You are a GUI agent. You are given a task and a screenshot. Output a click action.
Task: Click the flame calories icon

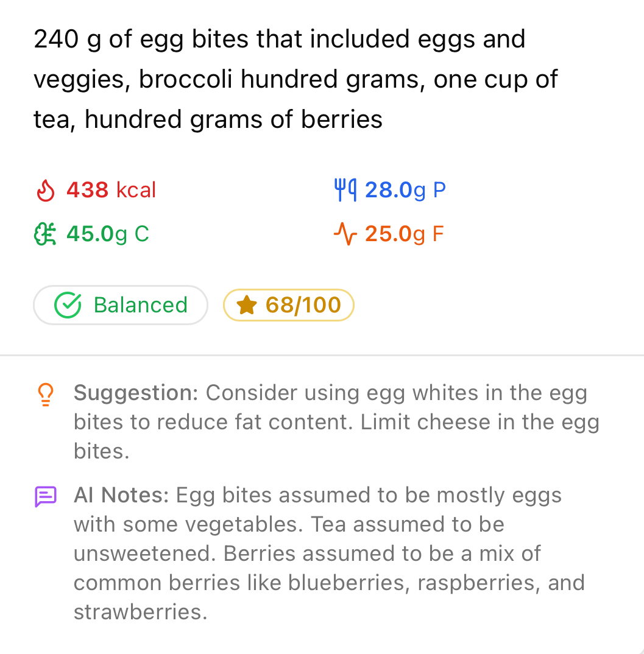coord(45,190)
